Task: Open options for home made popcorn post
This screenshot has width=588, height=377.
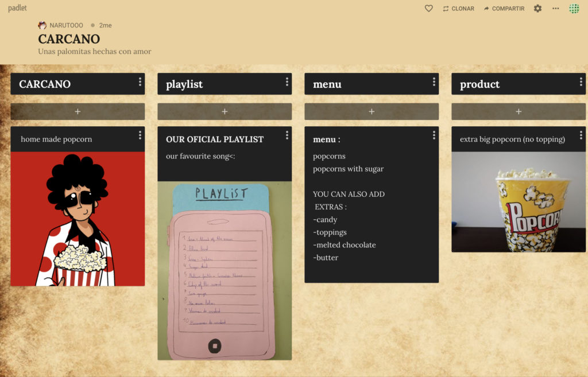Action: pyautogui.click(x=140, y=135)
